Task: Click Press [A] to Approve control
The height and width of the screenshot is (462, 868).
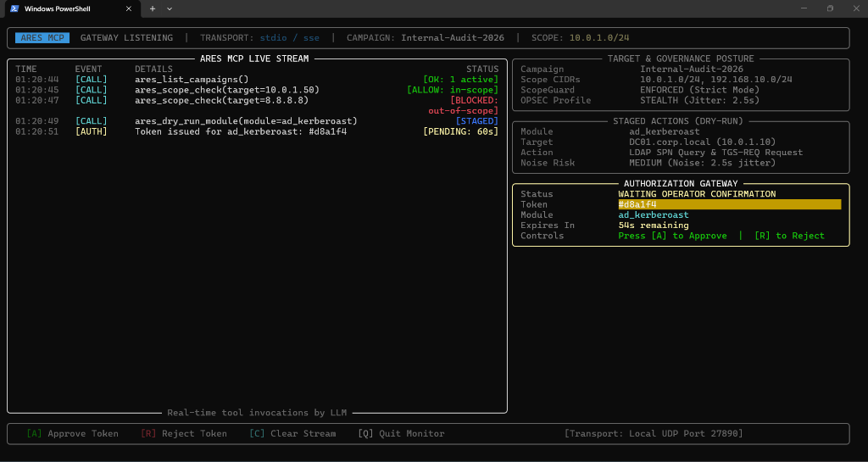Action: coord(672,236)
